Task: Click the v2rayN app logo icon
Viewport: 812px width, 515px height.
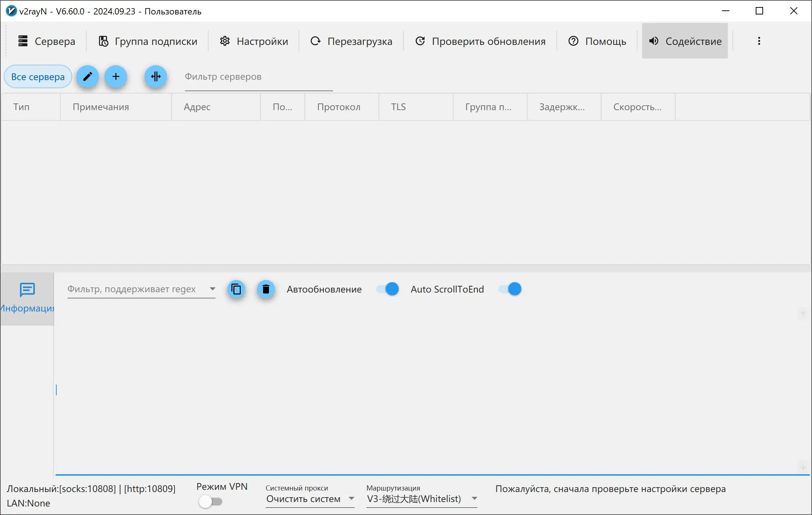Action: pos(11,11)
